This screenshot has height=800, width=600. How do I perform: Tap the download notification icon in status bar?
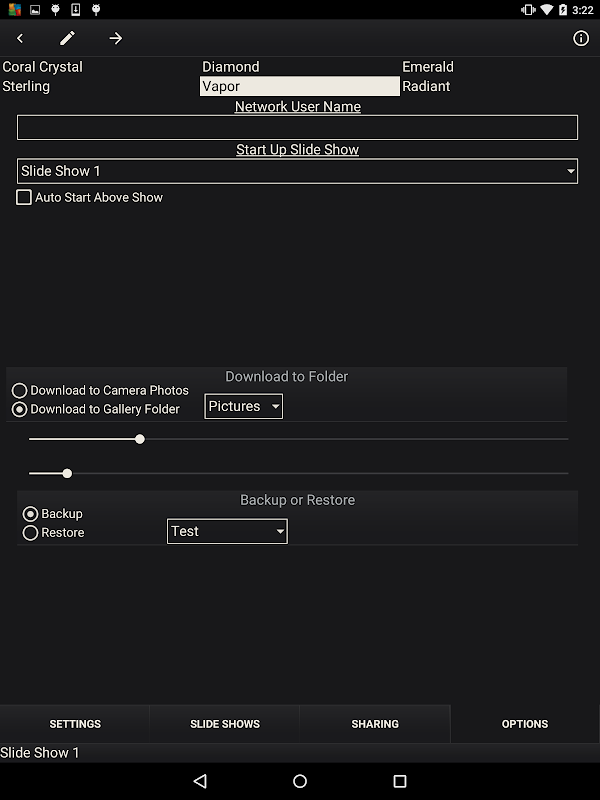click(76, 9)
